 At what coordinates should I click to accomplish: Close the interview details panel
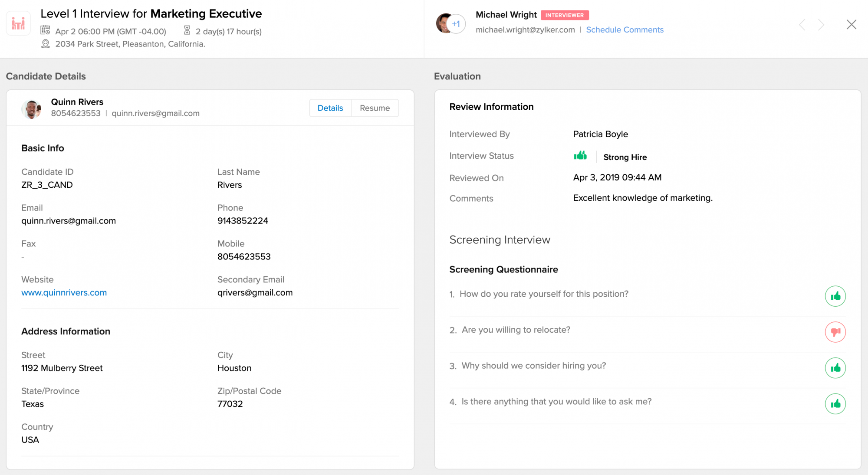click(851, 25)
